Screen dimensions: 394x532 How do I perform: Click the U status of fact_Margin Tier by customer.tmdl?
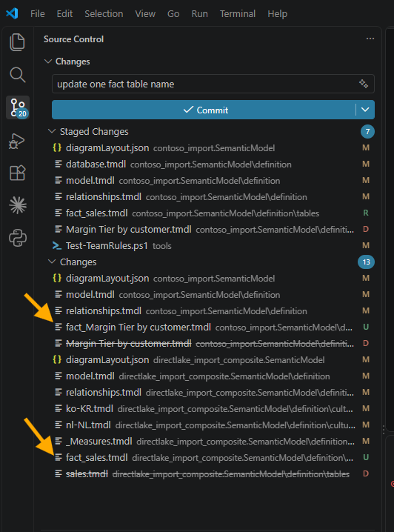[x=366, y=327]
